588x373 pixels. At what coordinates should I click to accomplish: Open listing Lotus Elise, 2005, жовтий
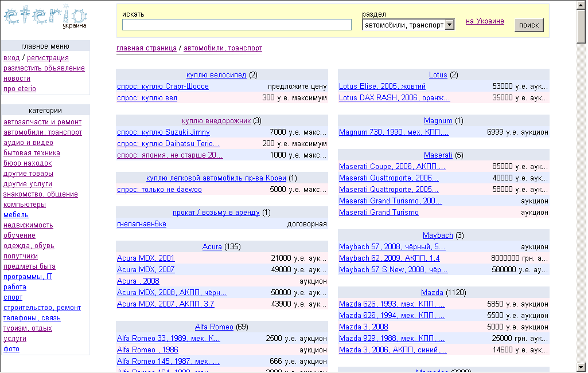pyautogui.click(x=382, y=86)
